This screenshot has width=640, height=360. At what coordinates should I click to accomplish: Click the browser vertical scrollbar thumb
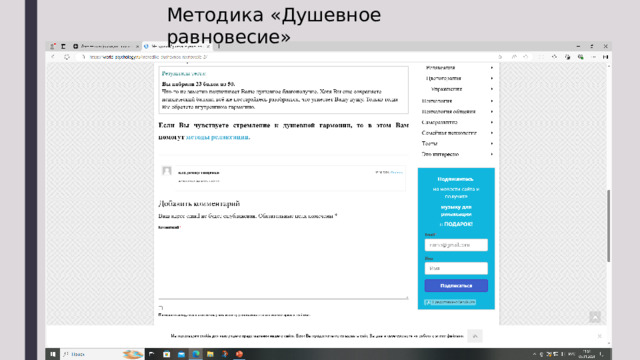tap(609, 226)
